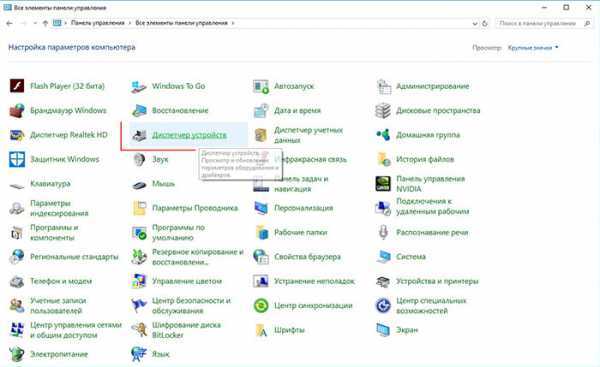The image size is (600, 367).
Task: Open Диспетчер устройств icon
Action: pos(139,135)
